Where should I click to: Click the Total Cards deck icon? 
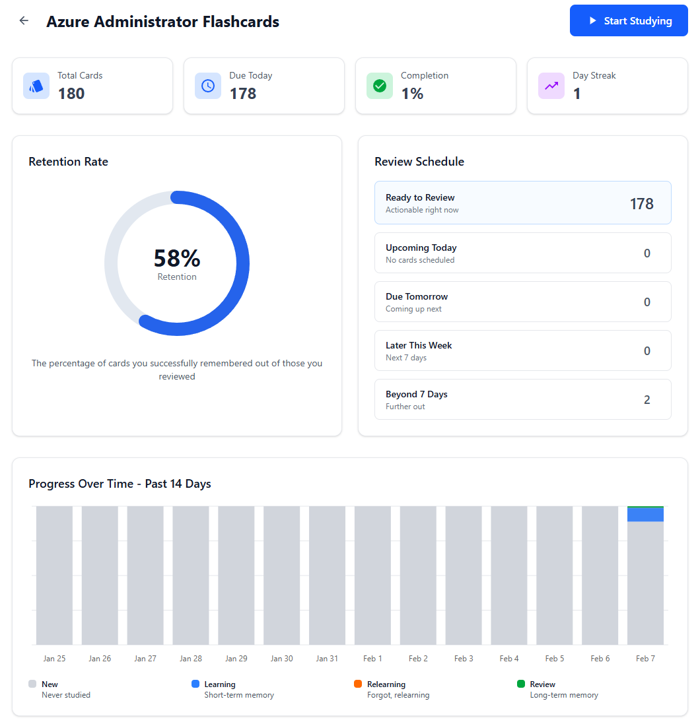[36, 86]
